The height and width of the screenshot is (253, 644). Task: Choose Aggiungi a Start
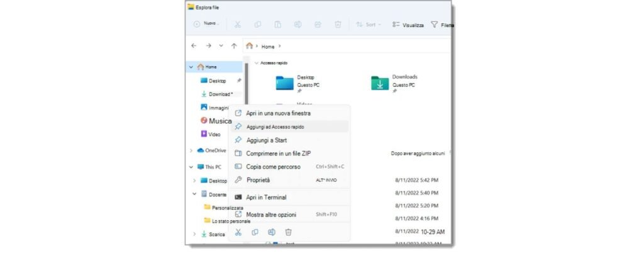(289, 140)
